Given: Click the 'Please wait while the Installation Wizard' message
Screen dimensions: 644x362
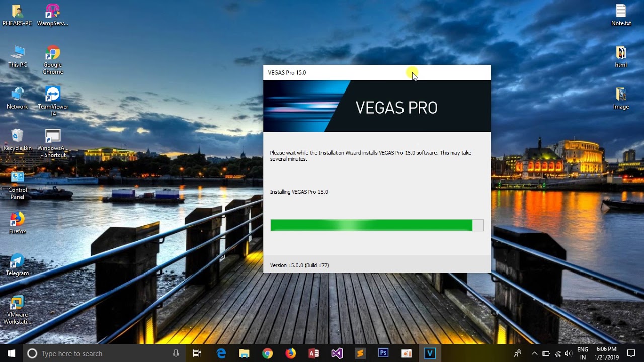Looking at the screenshot, I should pyautogui.click(x=371, y=156).
